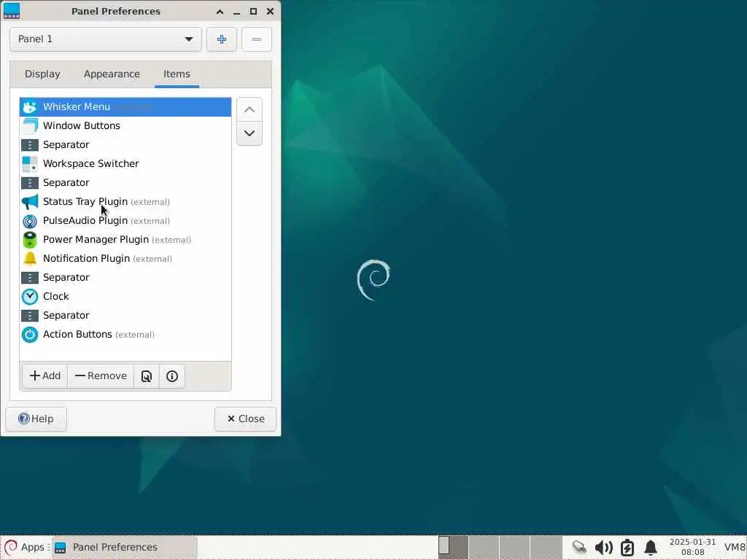Image resolution: width=747 pixels, height=560 pixels.
Task: Click the minus remove-panel button
Action: [256, 39]
